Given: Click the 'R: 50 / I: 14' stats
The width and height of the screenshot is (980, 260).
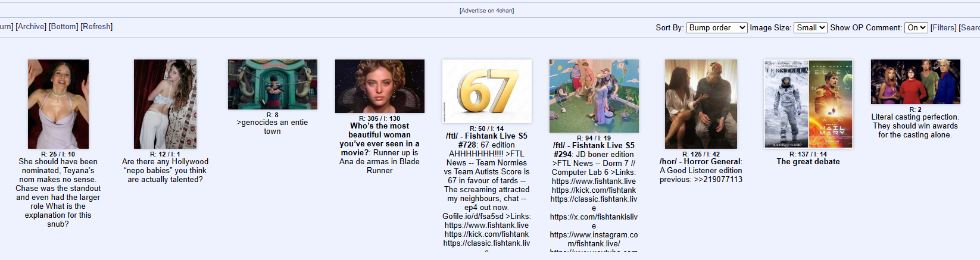Looking at the screenshot, I should pyautogui.click(x=486, y=129).
